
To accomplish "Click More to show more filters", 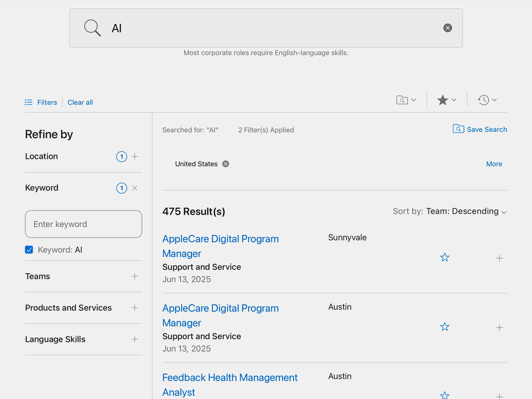I will (x=494, y=164).
